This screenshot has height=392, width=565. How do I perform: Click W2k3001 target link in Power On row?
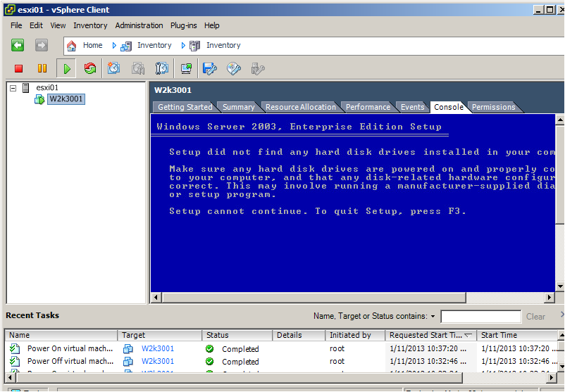(x=158, y=348)
